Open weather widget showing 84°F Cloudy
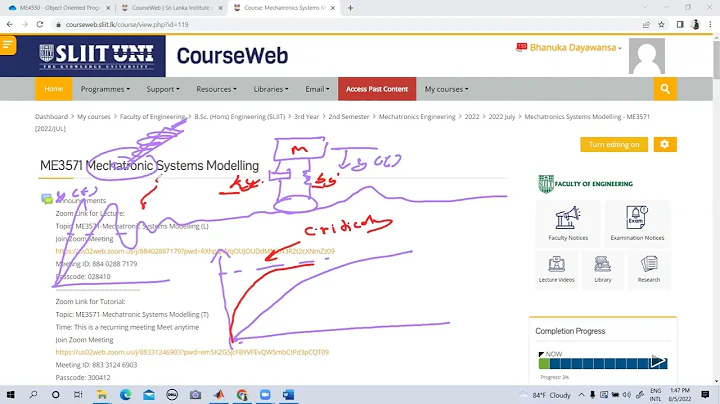 coord(545,395)
